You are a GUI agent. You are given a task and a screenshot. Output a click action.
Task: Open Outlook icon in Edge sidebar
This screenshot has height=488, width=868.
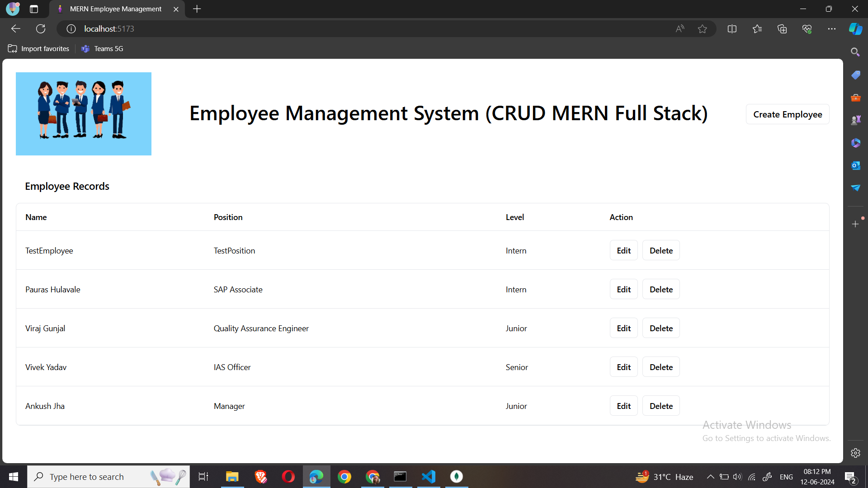pyautogui.click(x=855, y=165)
